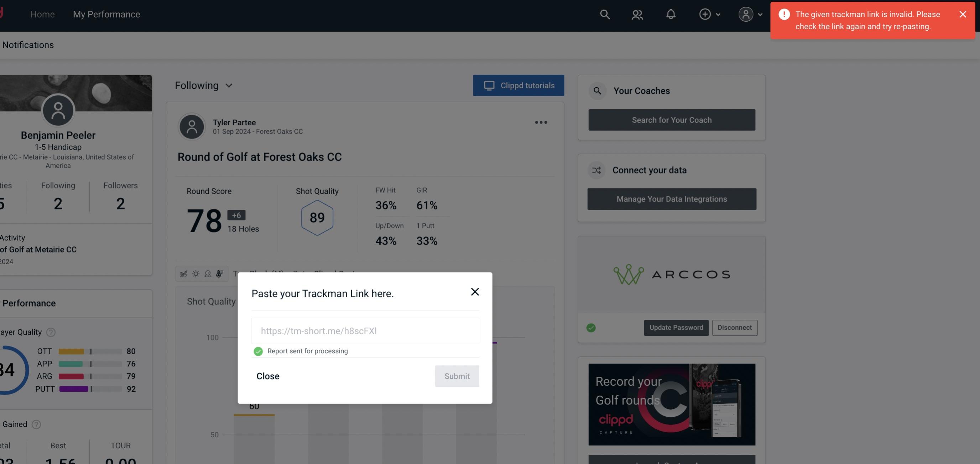Click the Home menu tab
This screenshot has width=980, height=464.
tap(42, 14)
